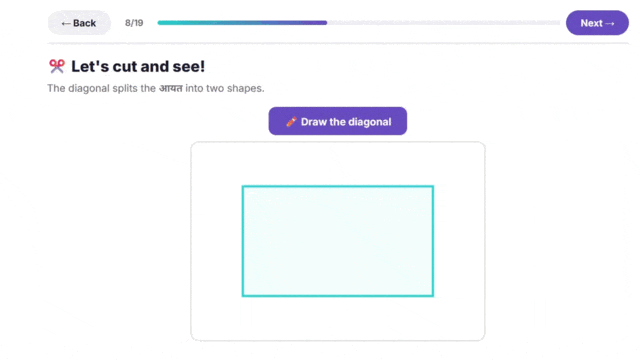Select the Draw the diagonal button text
This screenshot has width=640, height=361.
click(x=346, y=122)
